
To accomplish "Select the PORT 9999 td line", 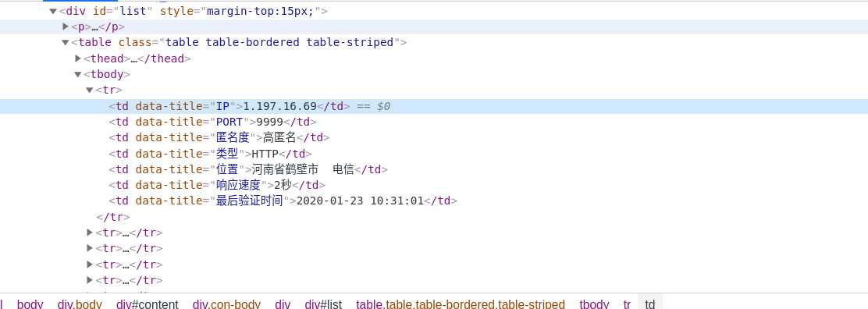I will coord(212,122).
